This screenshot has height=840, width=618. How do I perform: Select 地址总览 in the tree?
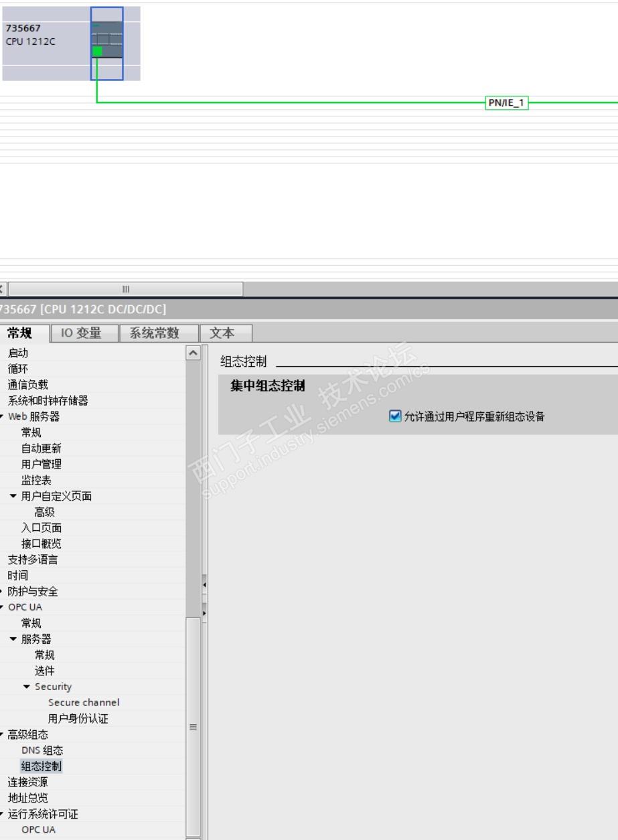coord(28,799)
